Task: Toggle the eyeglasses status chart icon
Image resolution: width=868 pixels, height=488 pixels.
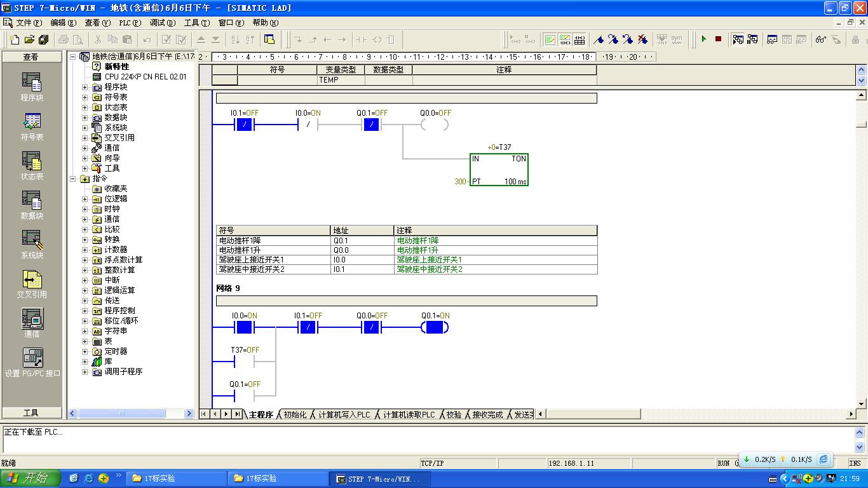Action: pyautogui.click(x=821, y=39)
